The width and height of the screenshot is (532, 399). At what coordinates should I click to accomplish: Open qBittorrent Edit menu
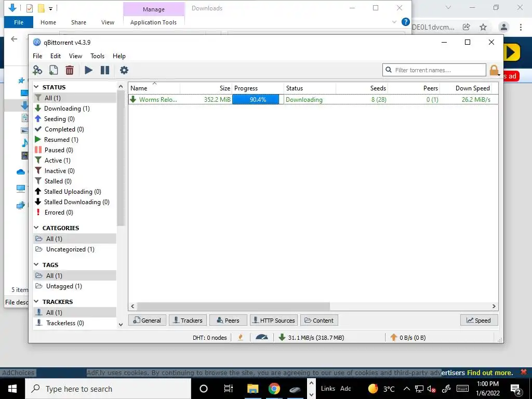pyautogui.click(x=55, y=56)
